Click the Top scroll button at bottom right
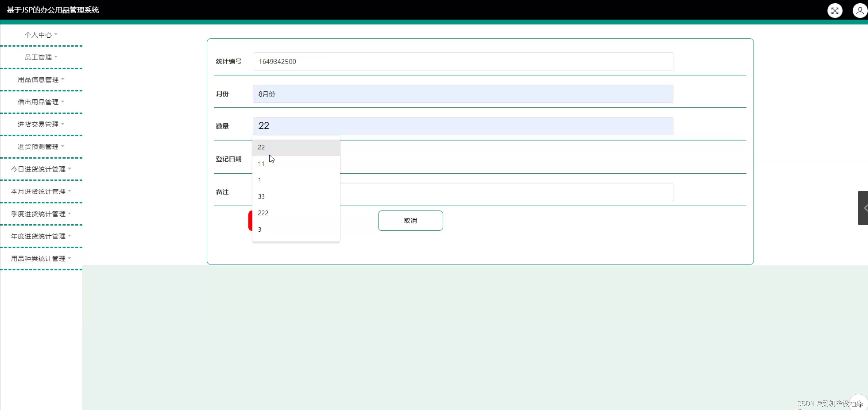This screenshot has width=868, height=410. [x=859, y=403]
